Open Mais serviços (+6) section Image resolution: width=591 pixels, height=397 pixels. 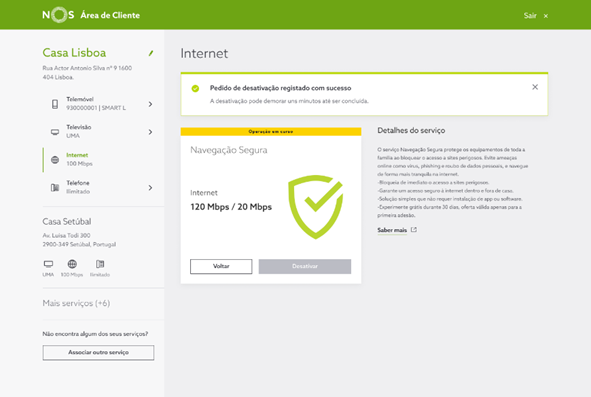(76, 303)
